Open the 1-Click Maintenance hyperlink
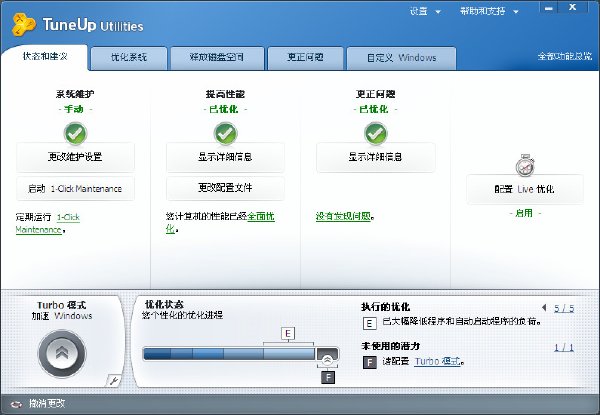 tap(47, 223)
